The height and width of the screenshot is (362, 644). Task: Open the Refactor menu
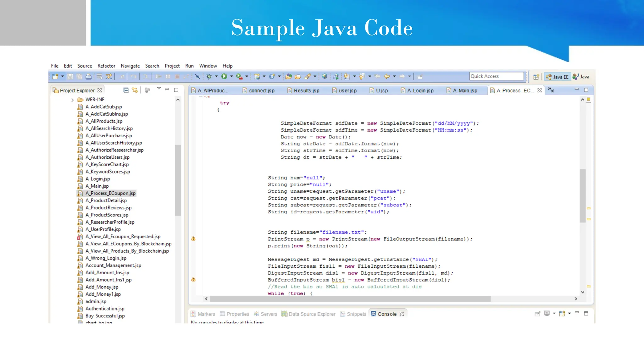106,66
